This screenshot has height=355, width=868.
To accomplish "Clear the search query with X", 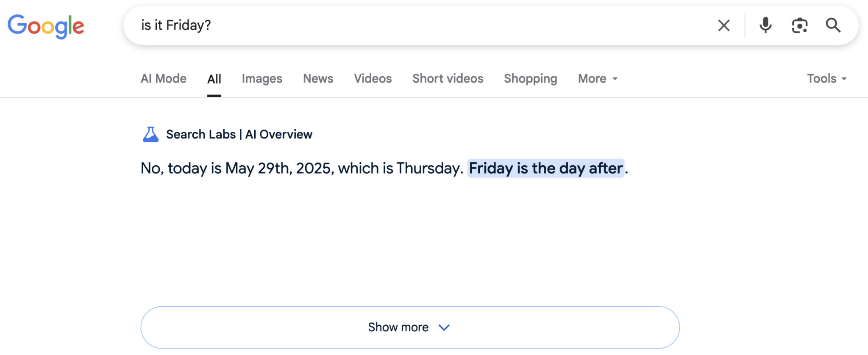I will pyautogui.click(x=724, y=25).
